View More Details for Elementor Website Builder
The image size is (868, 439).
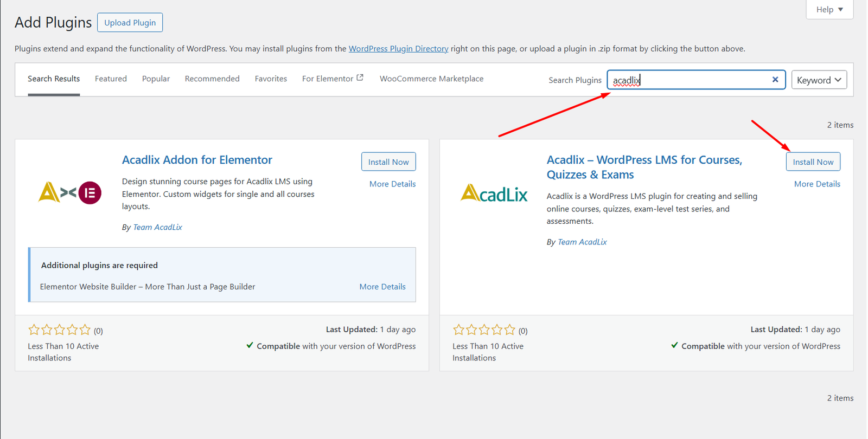pyautogui.click(x=382, y=287)
